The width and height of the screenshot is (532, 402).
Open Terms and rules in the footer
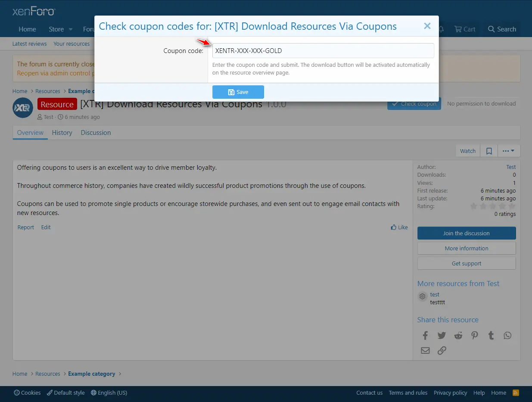click(408, 393)
